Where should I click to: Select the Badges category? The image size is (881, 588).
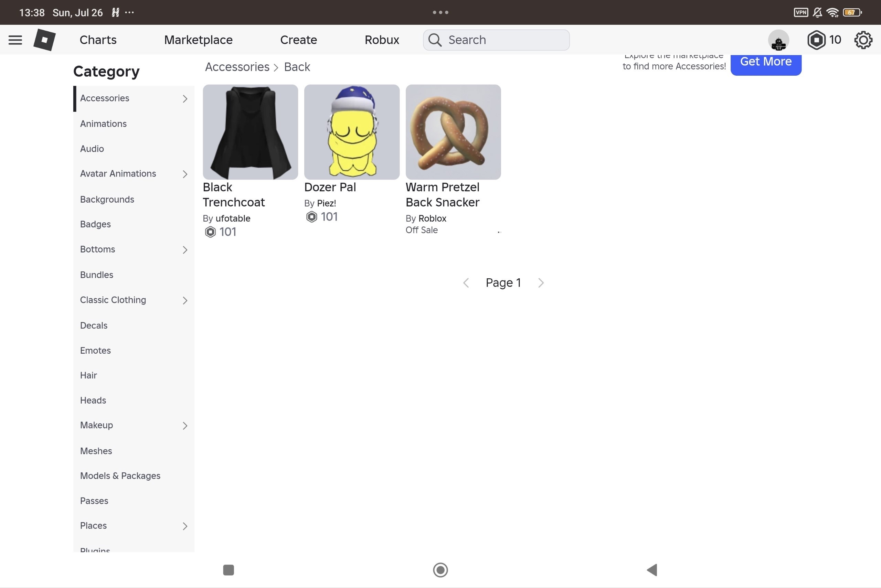tap(134, 224)
